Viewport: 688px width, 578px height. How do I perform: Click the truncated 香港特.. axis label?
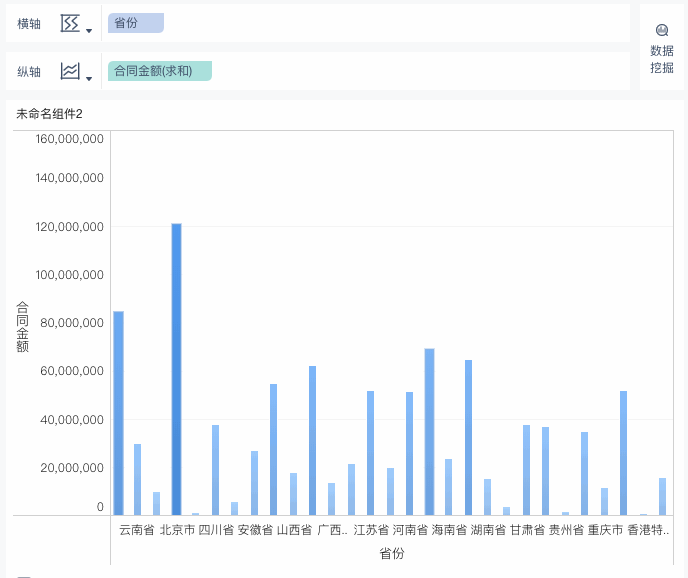[x=648, y=530]
